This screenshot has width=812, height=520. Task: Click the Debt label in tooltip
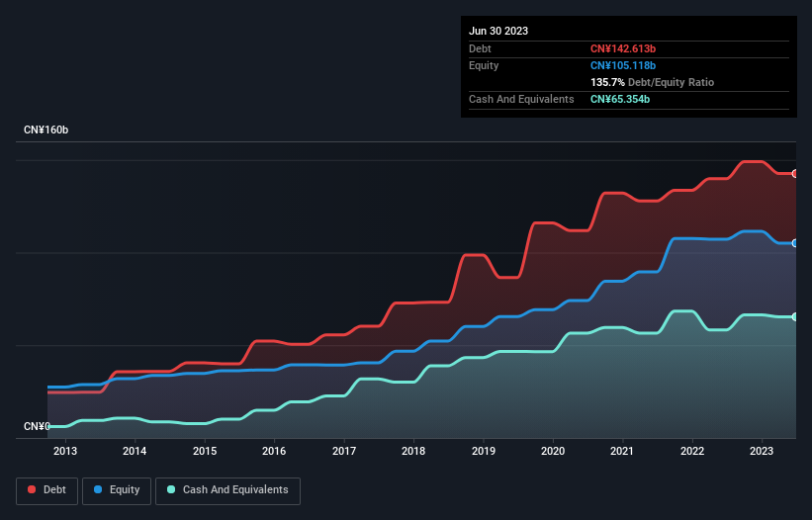pos(480,48)
